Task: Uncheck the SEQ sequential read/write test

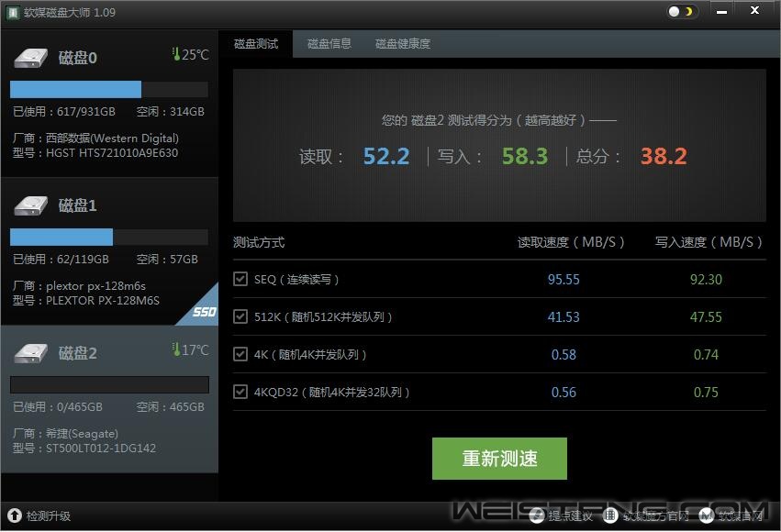Action: point(240,279)
